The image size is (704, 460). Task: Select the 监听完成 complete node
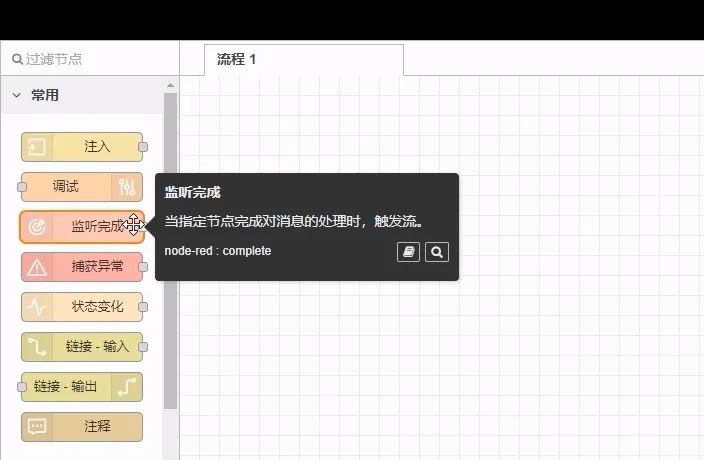click(82, 227)
